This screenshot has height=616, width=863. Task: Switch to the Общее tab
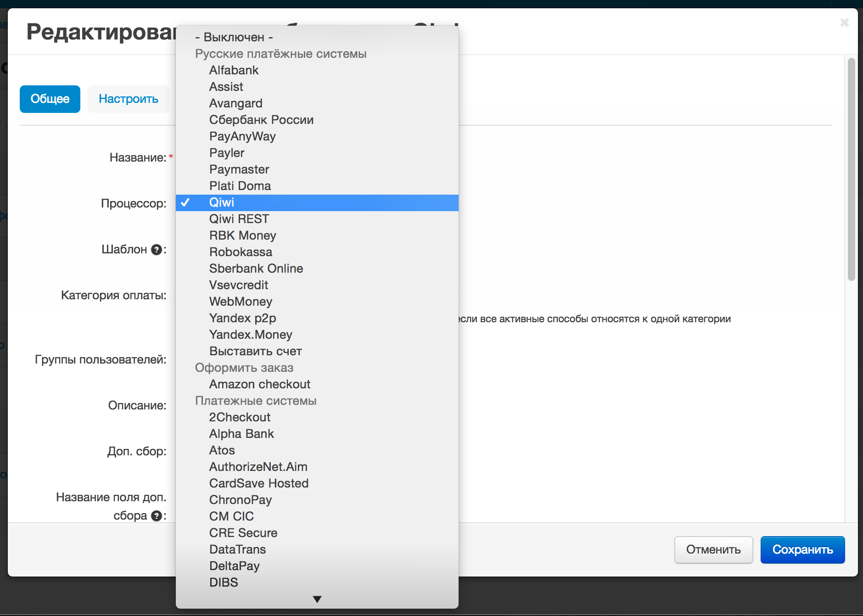(x=50, y=99)
